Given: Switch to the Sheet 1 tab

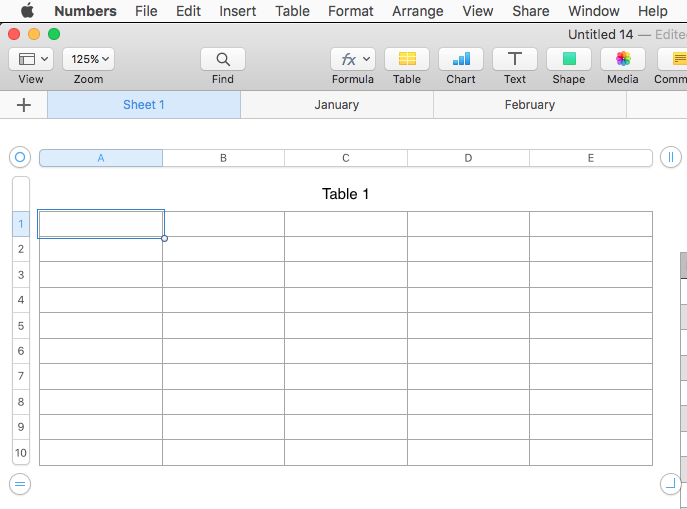Looking at the screenshot, I should [144, 105].
